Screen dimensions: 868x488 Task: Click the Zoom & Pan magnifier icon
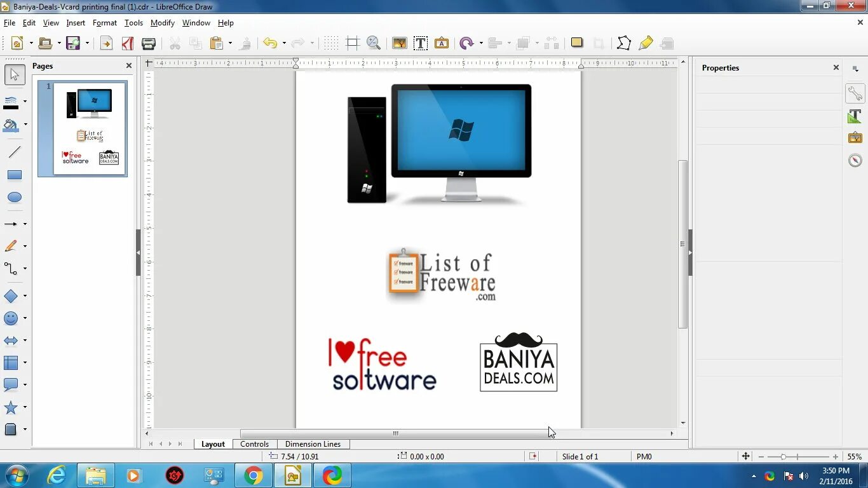(374, 43)
